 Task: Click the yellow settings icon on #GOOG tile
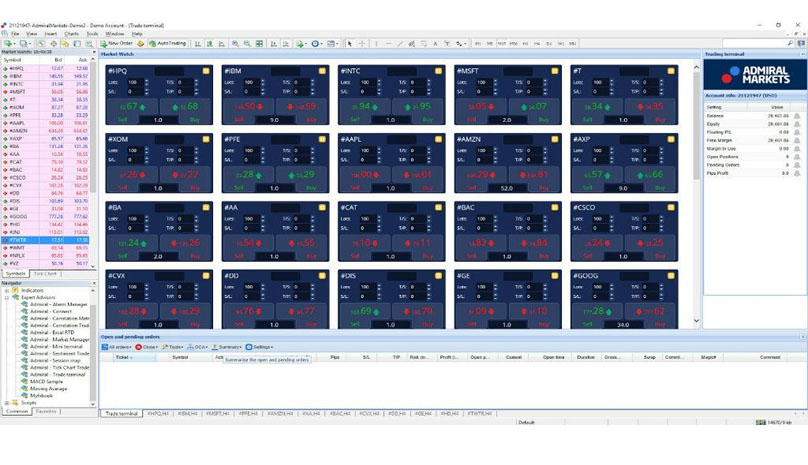click(671, 276)
